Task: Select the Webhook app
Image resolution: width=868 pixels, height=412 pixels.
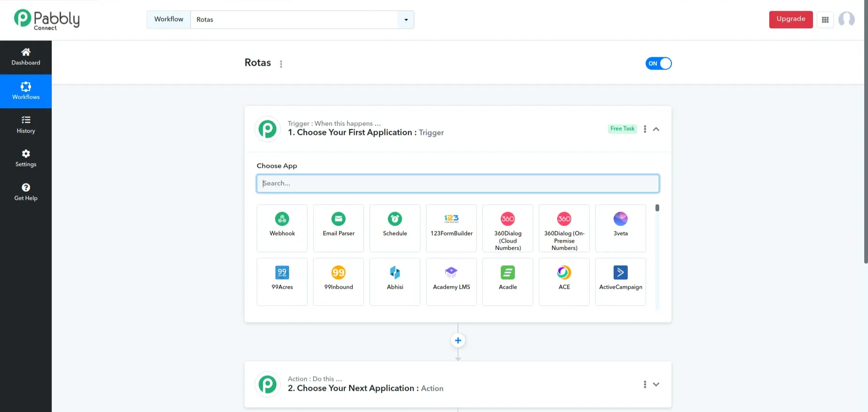Action: pyautogui.click(x=282, y=228)
